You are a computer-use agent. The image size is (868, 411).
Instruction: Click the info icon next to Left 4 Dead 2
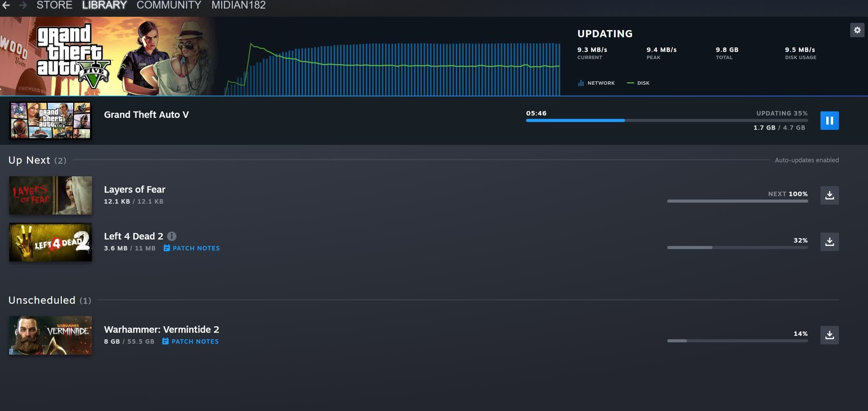tap(171, 236)
